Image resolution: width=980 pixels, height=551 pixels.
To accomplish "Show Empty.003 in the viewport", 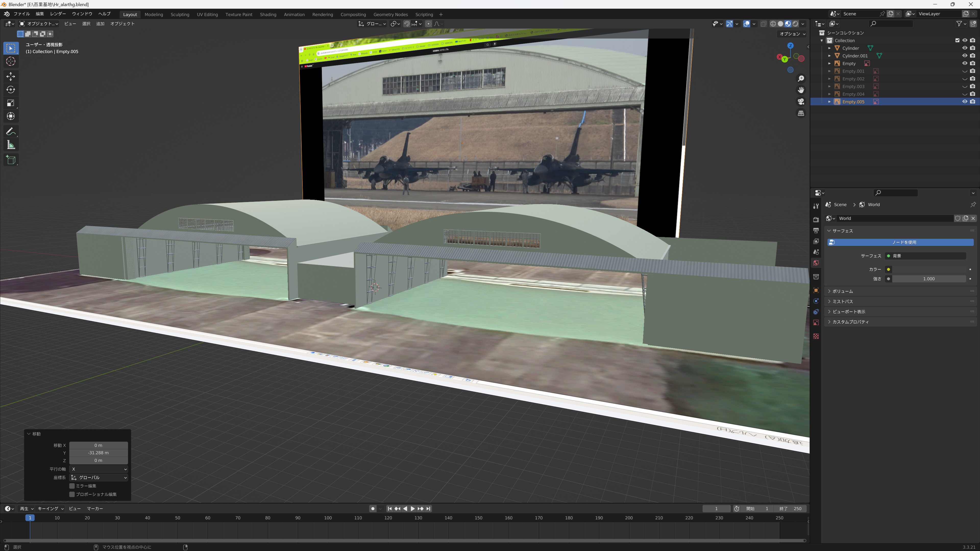I will 964,86.
